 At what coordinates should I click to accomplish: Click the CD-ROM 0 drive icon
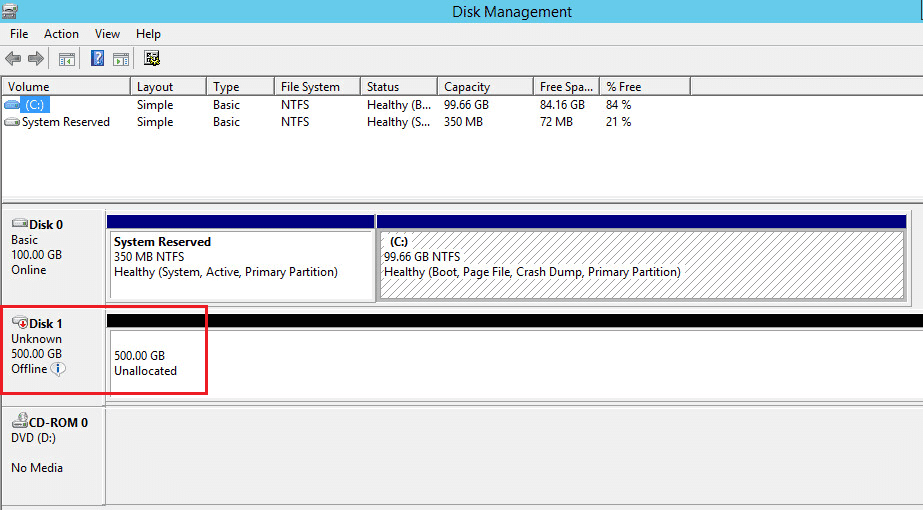[20, 420]
